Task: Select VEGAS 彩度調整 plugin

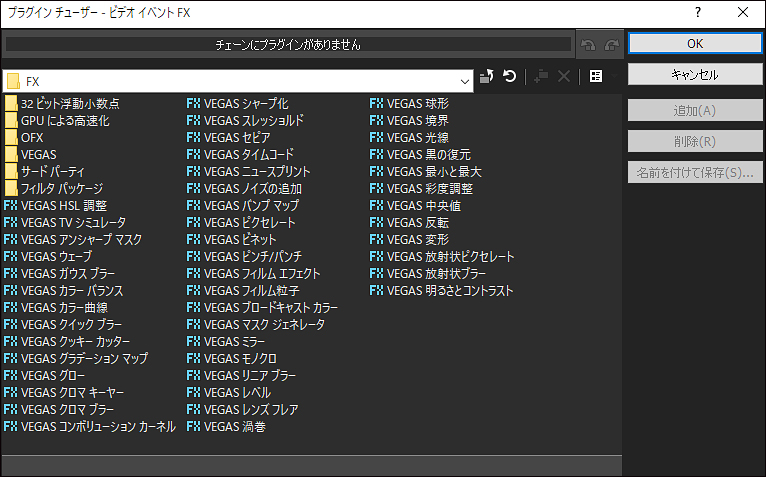Action: pyautogui.click(x=421, y=189)
